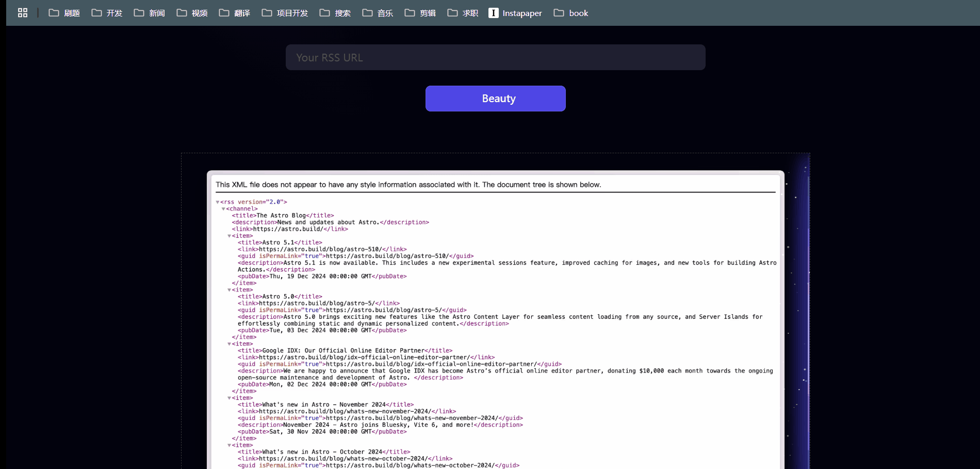This screenshot has height=469, width=980.
Task: Collapse the October 2024 item node
Action: click(x=230, y=445)
